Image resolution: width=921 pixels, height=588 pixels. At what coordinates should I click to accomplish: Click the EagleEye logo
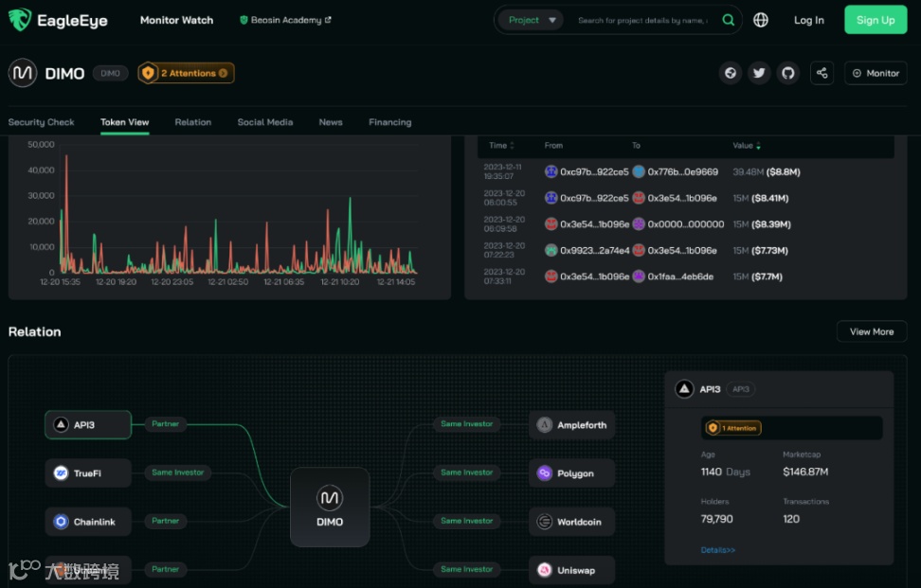tap(58, 20)
